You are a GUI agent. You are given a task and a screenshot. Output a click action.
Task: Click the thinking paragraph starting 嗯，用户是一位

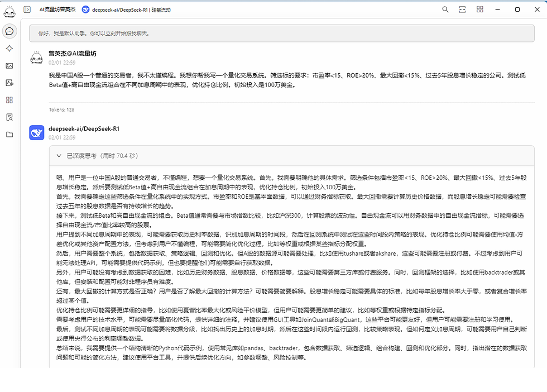291,183
